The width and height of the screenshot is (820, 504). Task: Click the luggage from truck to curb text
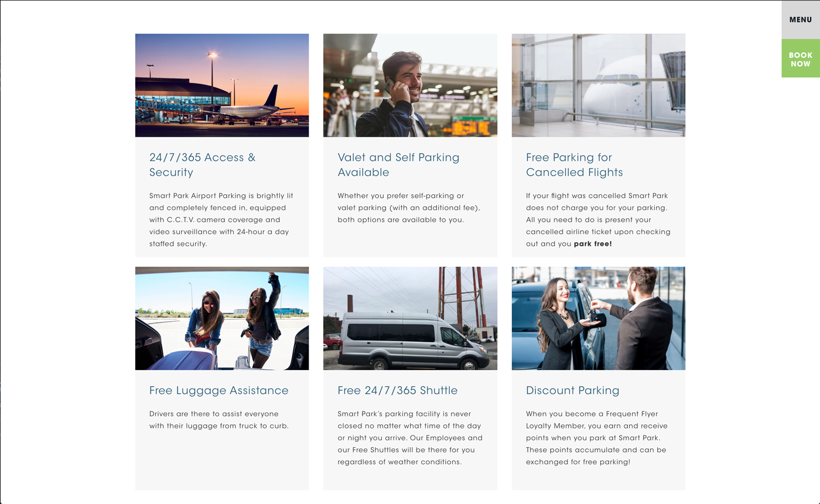point(219,420)
